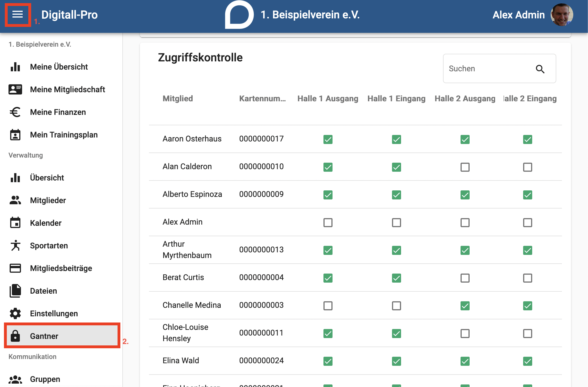Open Mein Trainingsplan menu item
Screen dimensions: 588x387
(x=61, y=135)
